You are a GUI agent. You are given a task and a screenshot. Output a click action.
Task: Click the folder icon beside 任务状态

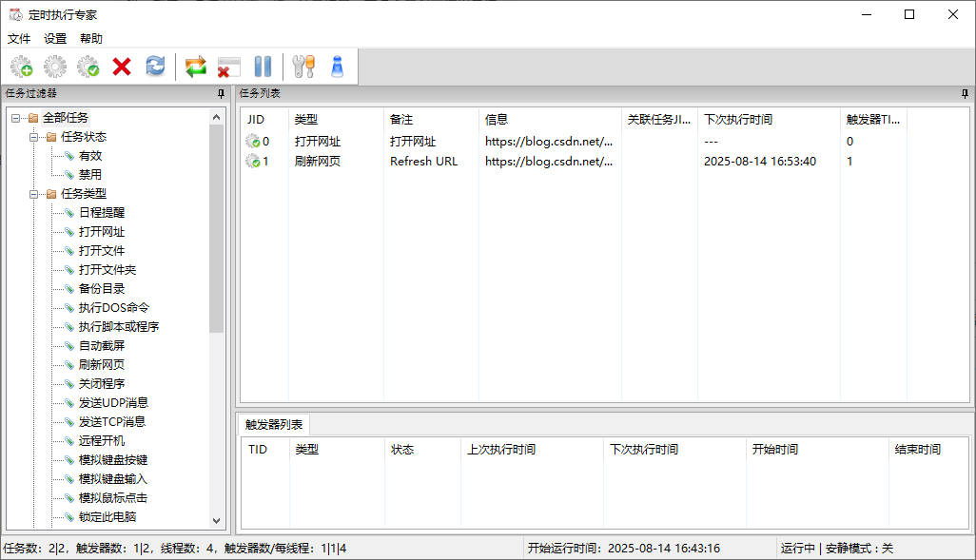tap(51, 137)
